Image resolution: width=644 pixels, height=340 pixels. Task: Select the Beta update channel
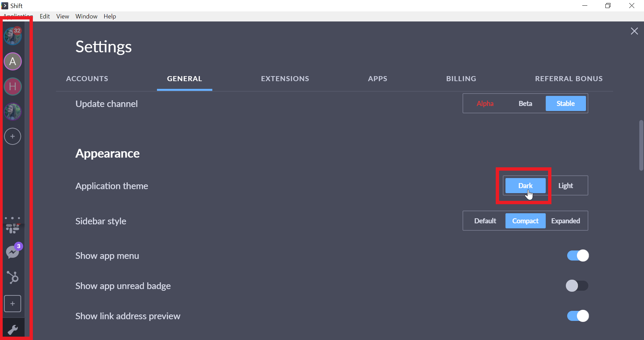(x=525, y=103)
